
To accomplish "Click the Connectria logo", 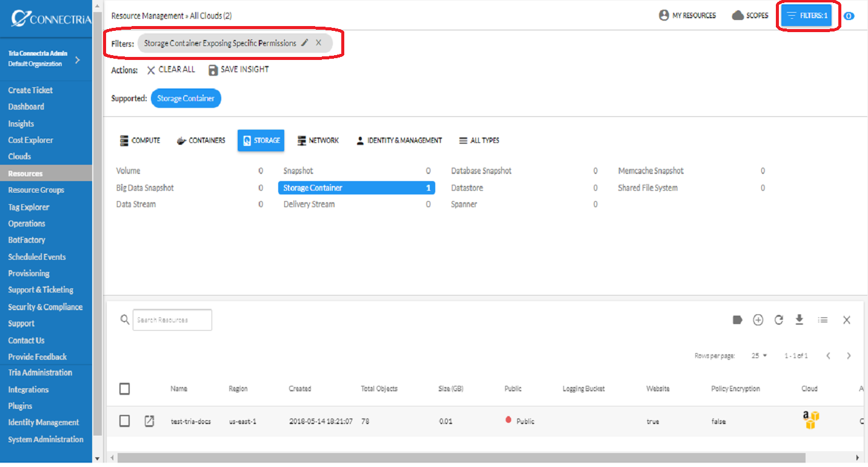I will tap(52, 18).
